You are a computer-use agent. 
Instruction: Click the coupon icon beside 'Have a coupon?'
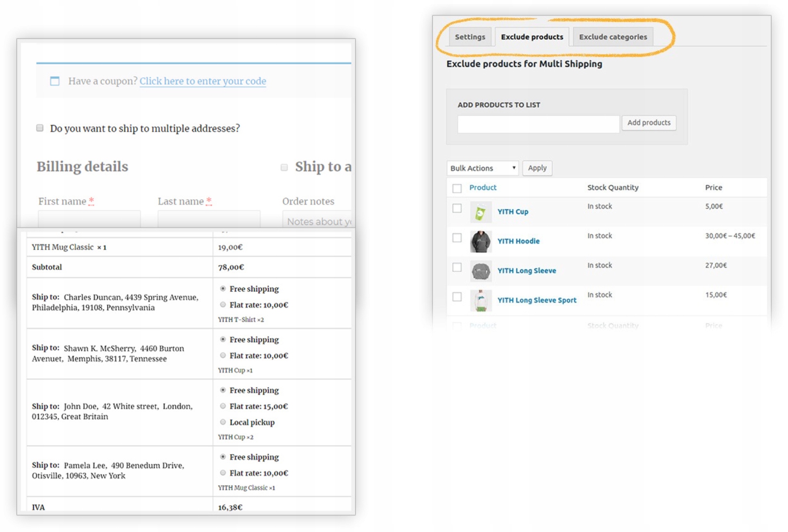tap(55, 81)
